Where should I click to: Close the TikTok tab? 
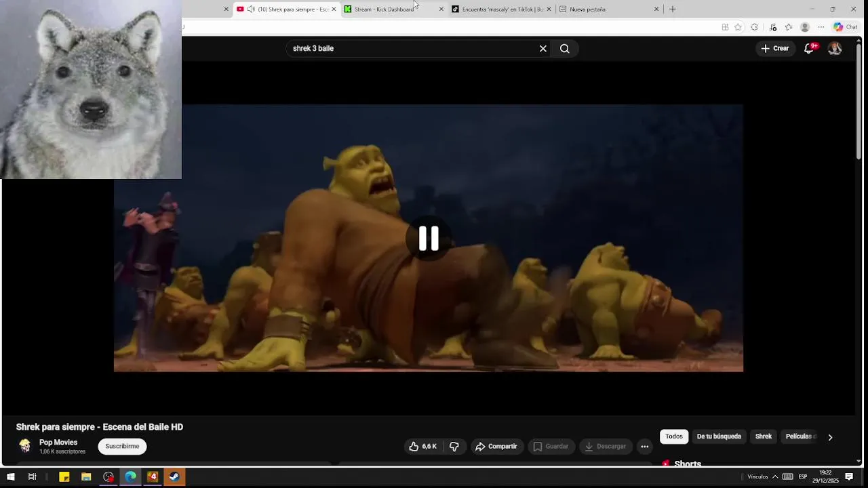tap(549, 9)
